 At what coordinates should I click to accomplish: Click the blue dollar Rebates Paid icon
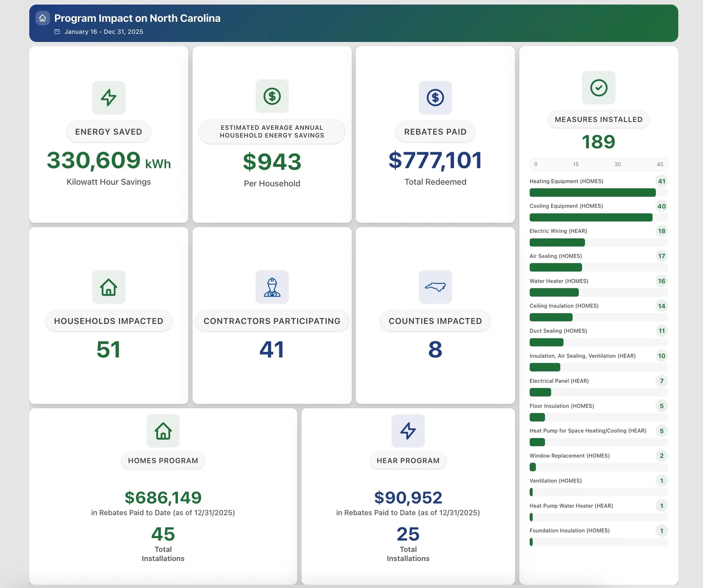tap(435, 98)
